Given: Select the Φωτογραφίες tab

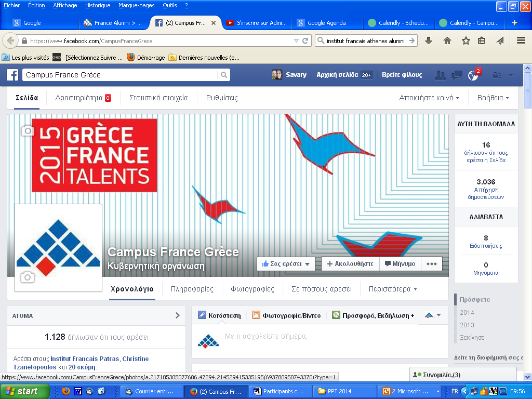Looking at the screenshot, I should click(x=252, y=289).
